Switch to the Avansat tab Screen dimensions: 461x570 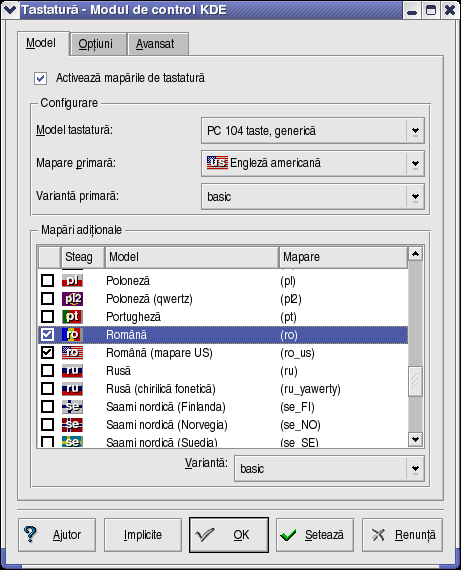pos(155,44)
